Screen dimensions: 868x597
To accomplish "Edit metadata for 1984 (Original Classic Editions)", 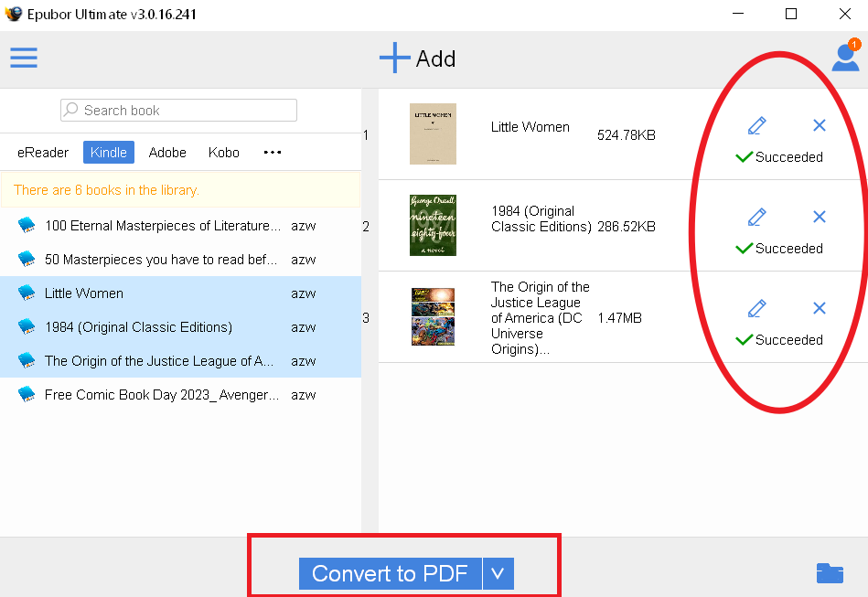I will tap(756, 217).
